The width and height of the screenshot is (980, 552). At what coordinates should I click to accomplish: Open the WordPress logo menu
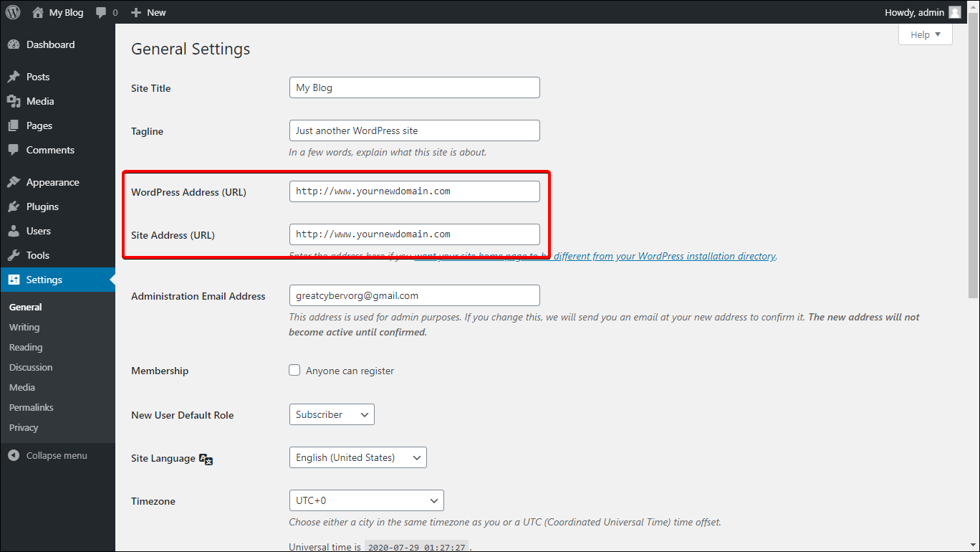[x=13, y=12]
